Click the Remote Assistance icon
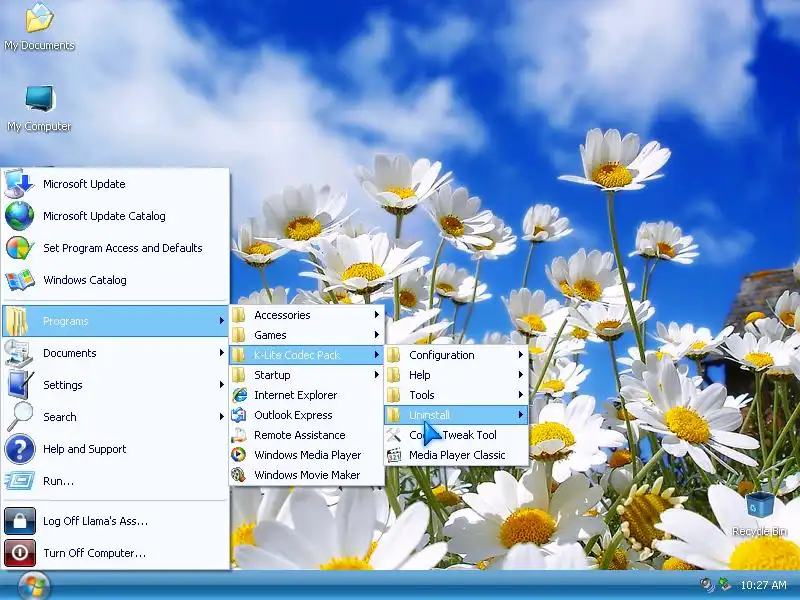The width and height of the screenshot is (800, 600). (239, 435)
